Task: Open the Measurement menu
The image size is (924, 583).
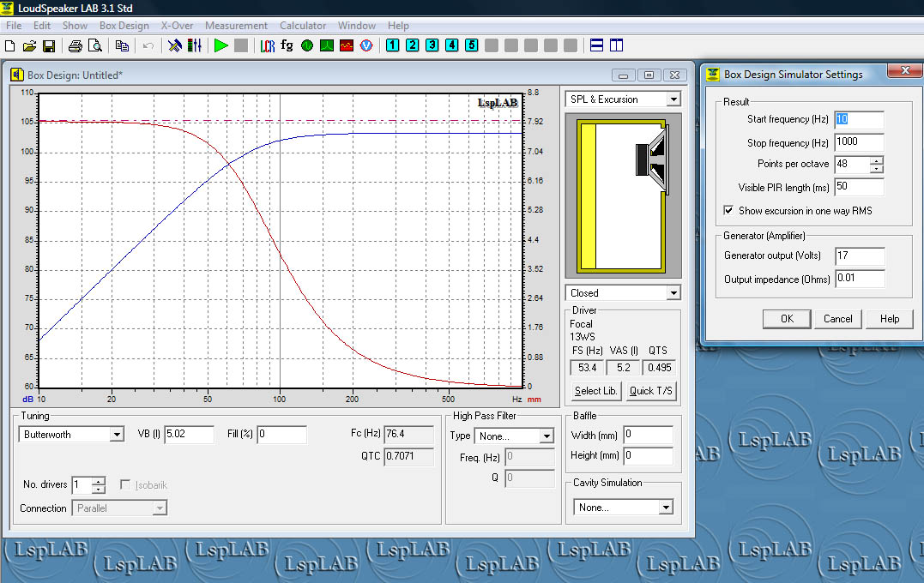Action: coord(236,26)
